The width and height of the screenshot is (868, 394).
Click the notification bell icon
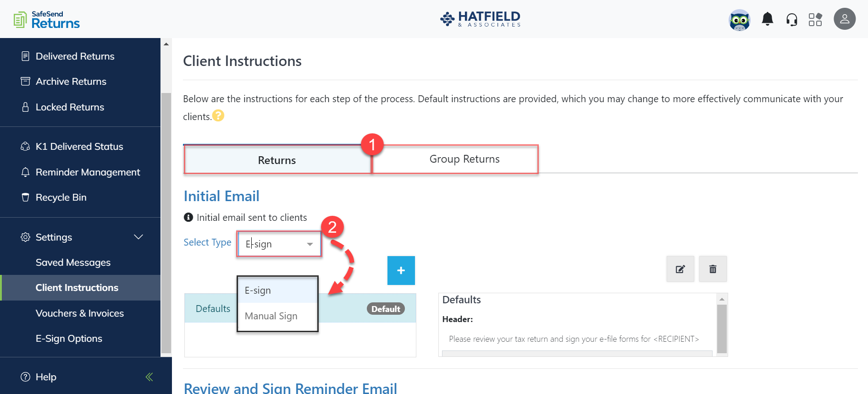[768, 19]
